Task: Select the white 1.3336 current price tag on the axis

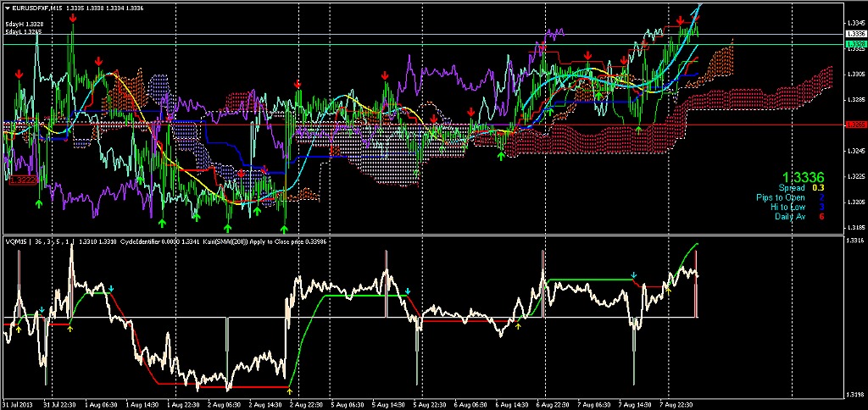Action: tap(856, 34)
